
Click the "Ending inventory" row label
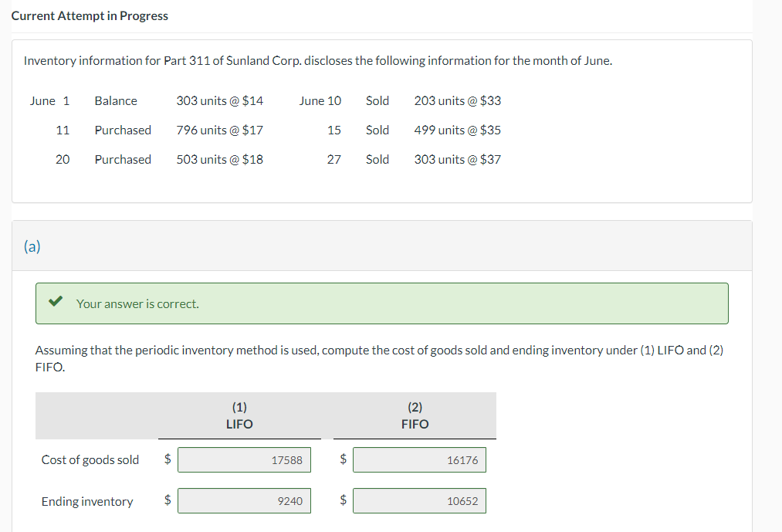pyautogui.click(x=87, y=501)
